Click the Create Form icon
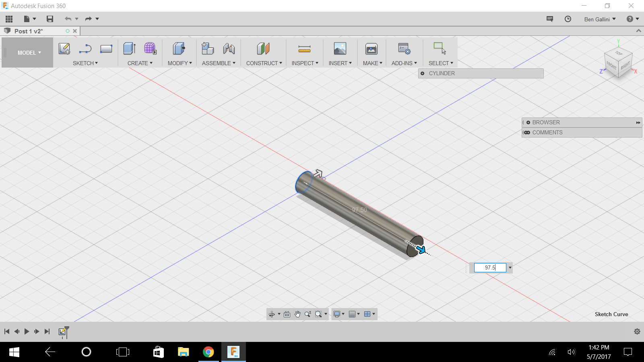This screenshot has height=362, width=644. 151,49
